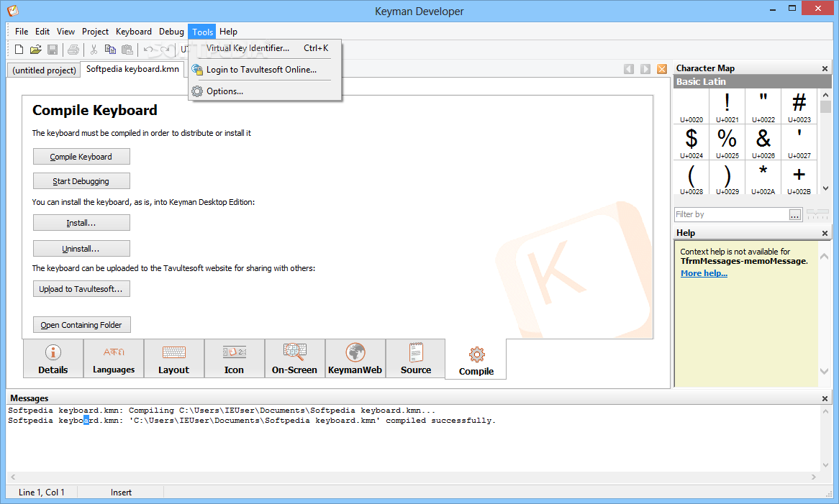Select the left parenthesis U+0028 character

[691, 178]
